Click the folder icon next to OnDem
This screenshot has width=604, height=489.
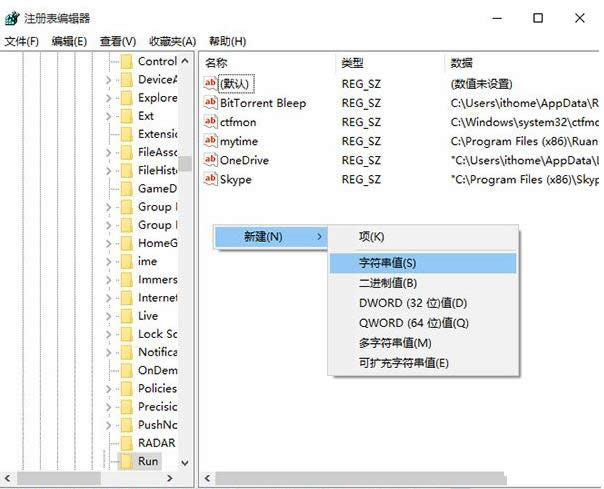pyautogui.click(x=126, y=370)
